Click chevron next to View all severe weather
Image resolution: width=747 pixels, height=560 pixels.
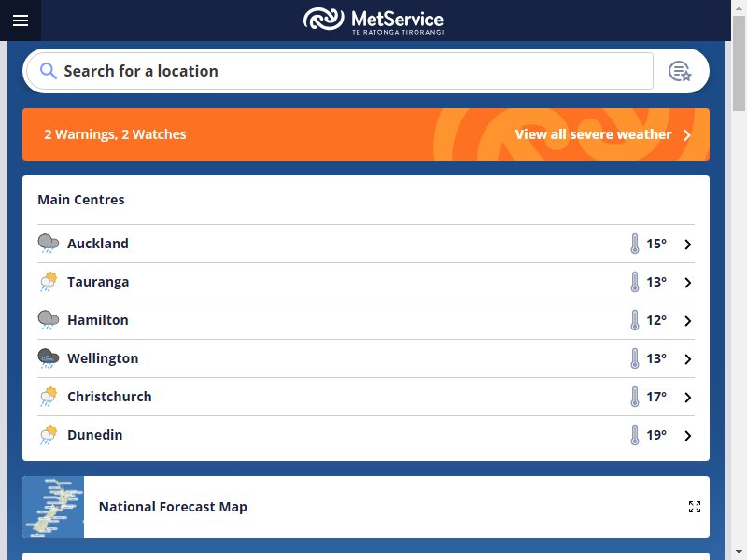tap(687, 134)
